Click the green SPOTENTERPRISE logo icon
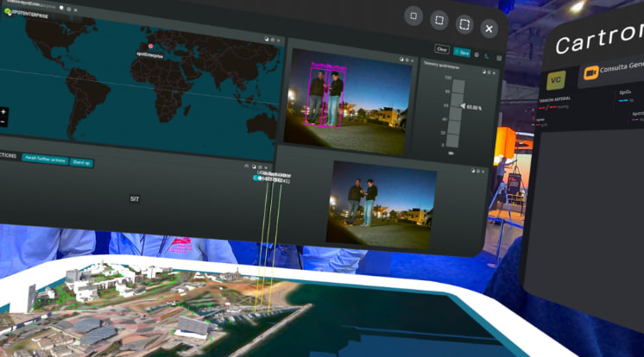Image resolution: width=644 pixels, height=357 pixels. tap(9, 12)
